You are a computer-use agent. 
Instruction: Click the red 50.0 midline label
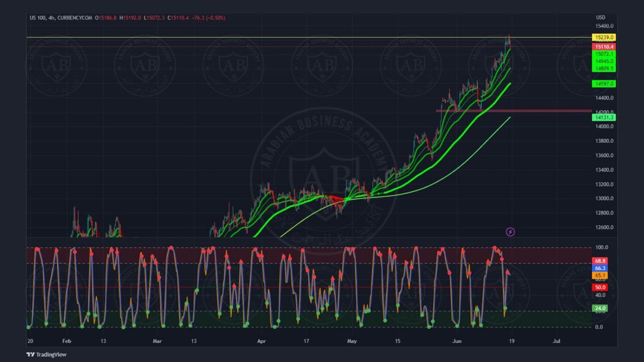600,287
